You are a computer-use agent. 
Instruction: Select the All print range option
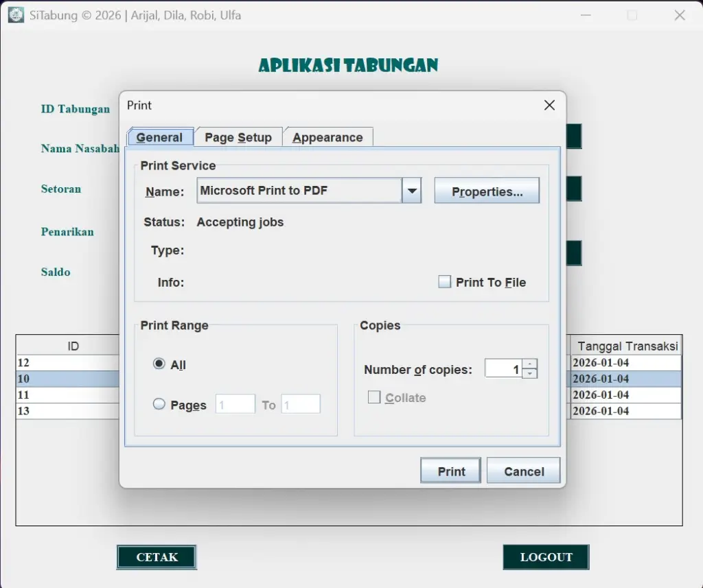click(x=159, y=364)
